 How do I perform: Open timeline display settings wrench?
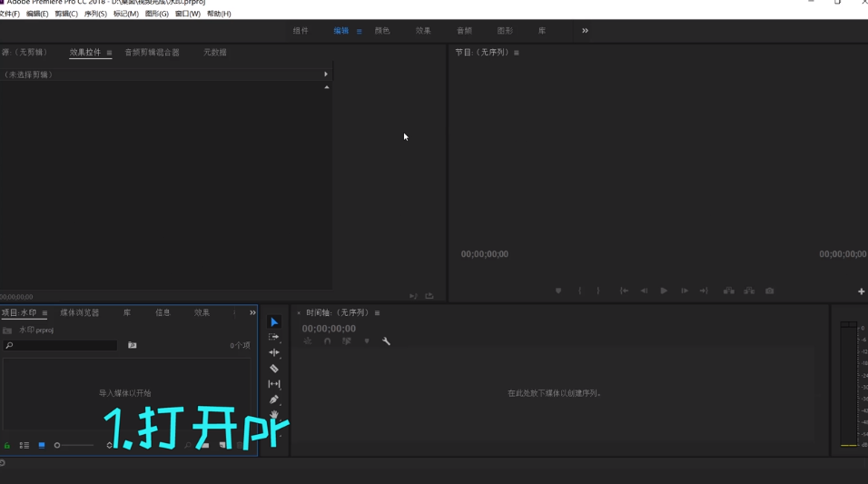pyautogui.click(x=387, y=341)
